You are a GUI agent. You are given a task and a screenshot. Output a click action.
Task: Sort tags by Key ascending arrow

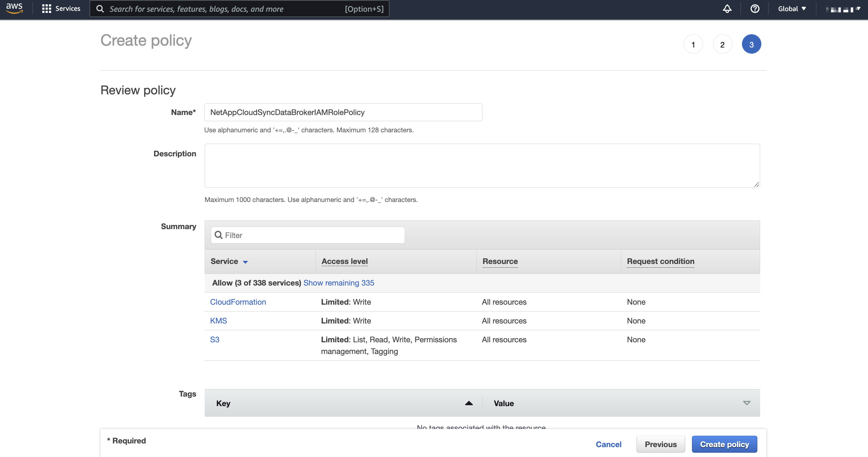(x=469, y=403)
